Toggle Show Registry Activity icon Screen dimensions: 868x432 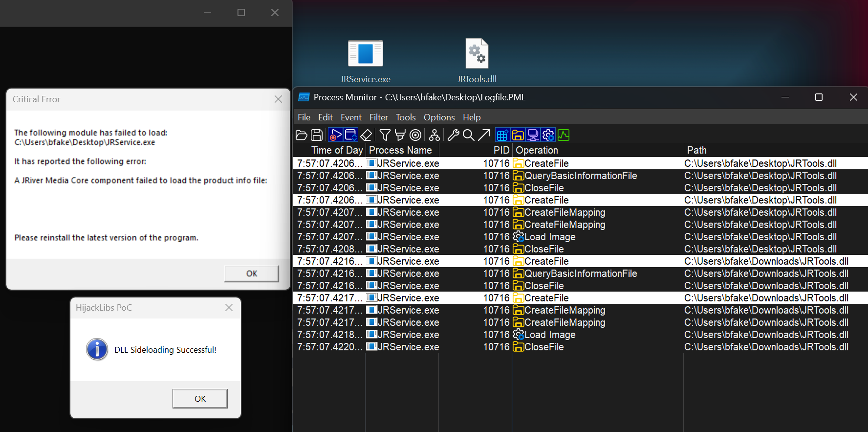[x=502, y=135]
